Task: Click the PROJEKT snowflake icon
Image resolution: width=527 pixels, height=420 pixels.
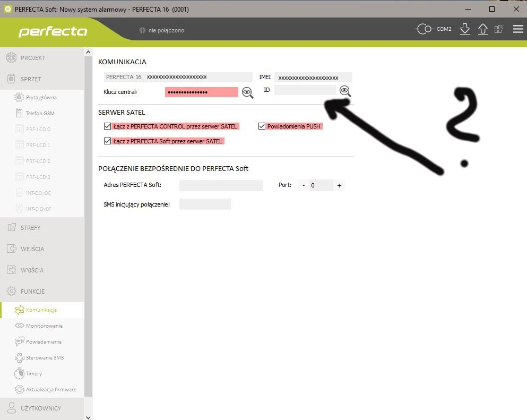Action: (x=11, y=57)
